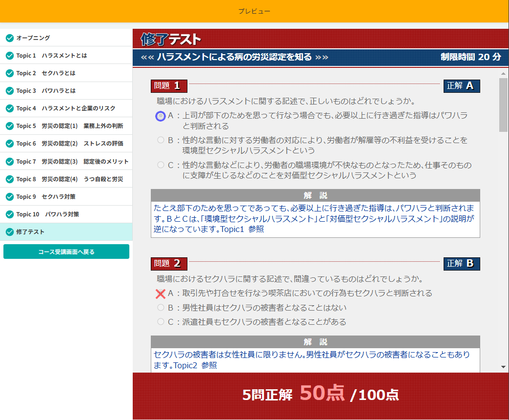Click the check icon beside Topic 10 パワハラ対策

pyautogui.click(x=10, y=214)
